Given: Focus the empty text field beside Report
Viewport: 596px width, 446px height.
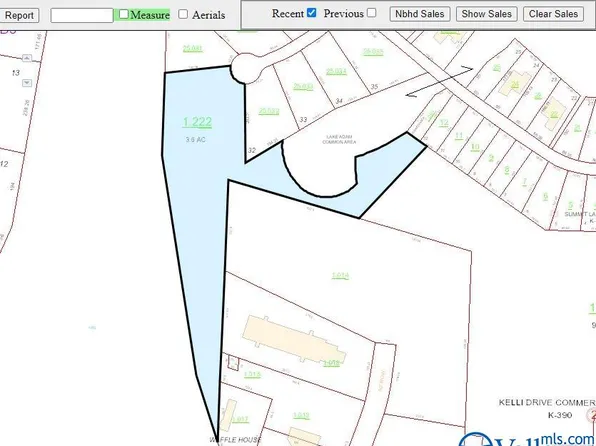Looking at the screenshot, I should (82, 16).
